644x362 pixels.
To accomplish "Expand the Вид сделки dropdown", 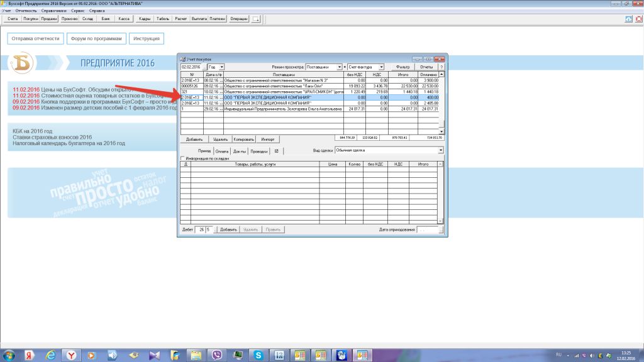I will [440, 151].
